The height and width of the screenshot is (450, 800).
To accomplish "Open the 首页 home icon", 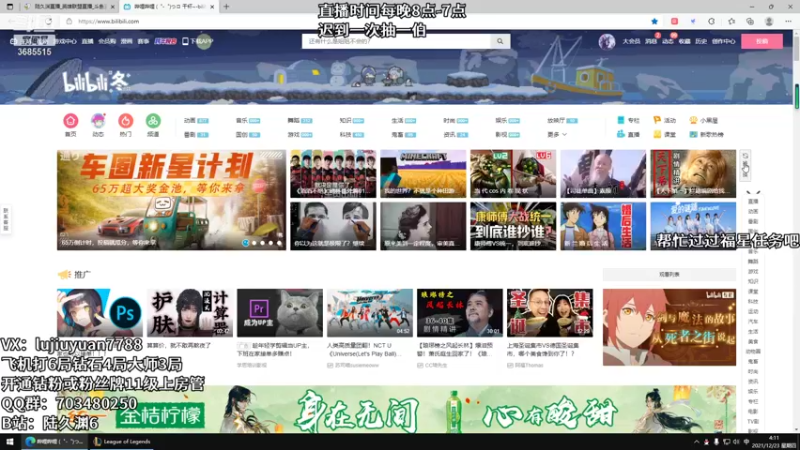I will click(70, 121).
